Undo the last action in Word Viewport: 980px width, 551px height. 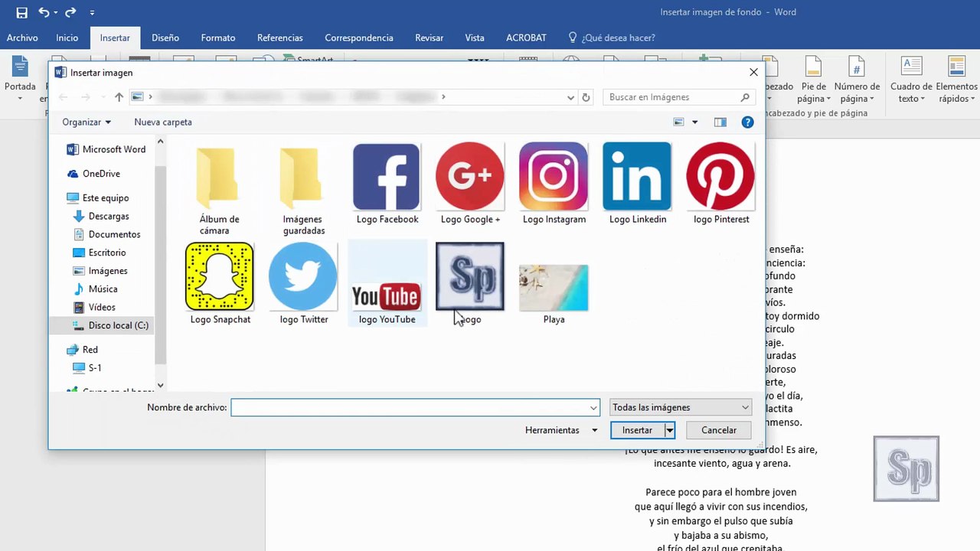coord(44,12)
